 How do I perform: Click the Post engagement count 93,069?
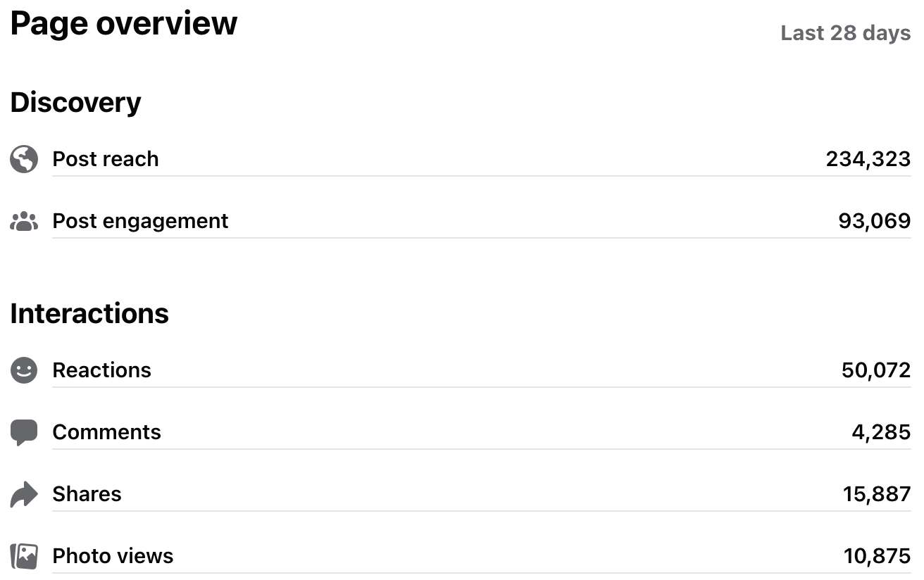pos(874,221)
